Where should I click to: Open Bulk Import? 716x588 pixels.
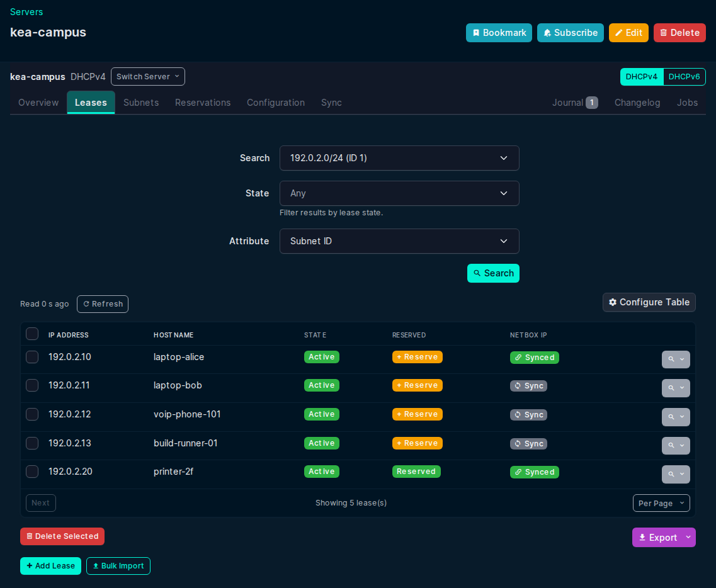point(118,566)
